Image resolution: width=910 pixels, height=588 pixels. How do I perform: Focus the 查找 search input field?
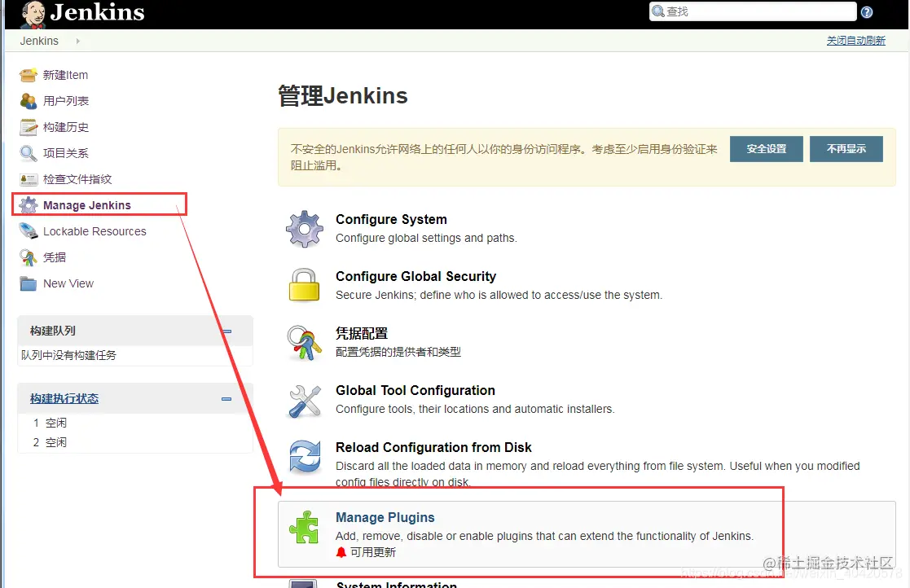753,11
